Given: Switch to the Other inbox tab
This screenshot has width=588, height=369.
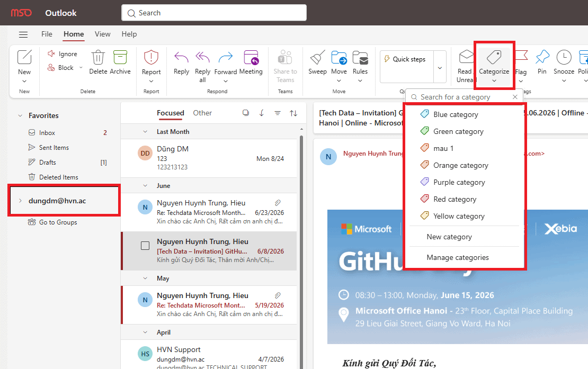Looking at the screenshot, I should 202,113.
